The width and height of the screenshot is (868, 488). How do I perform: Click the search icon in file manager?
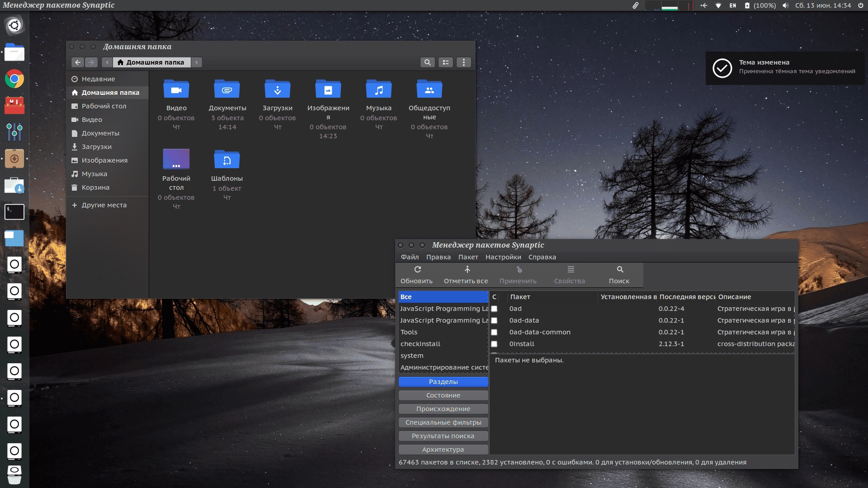(427, 62)
